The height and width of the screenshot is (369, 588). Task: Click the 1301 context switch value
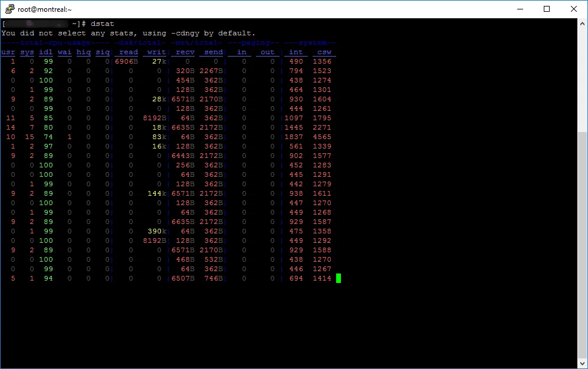pyautogui.click(x=322, y=90)
